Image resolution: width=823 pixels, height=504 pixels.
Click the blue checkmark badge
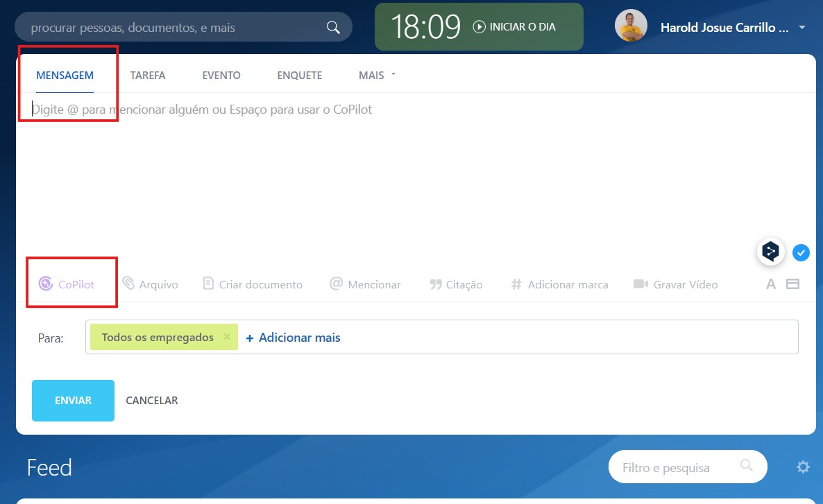click(801, 252)
